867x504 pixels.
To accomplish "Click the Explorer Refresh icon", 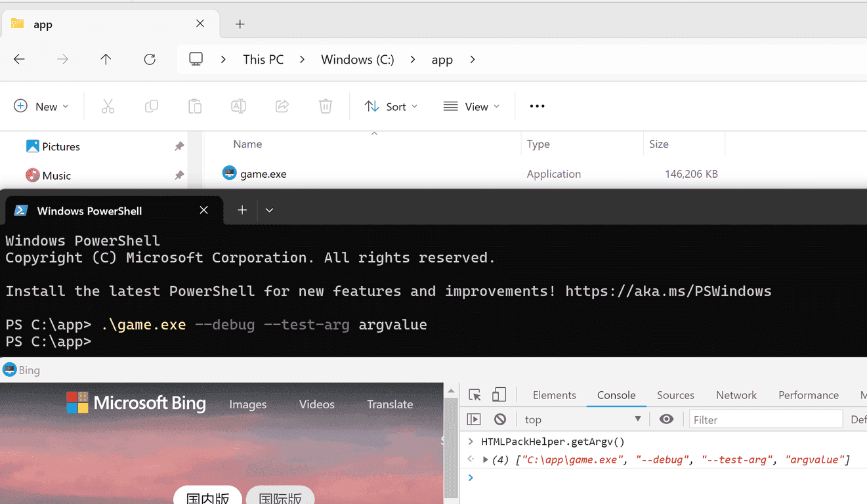I will click(x=150, y=60).
